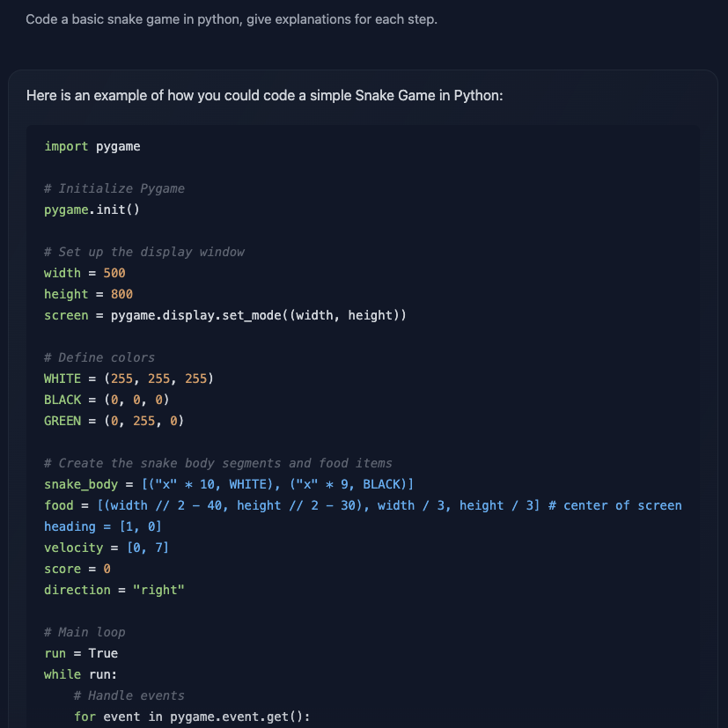Click the 'import pygame' code line
This screenshot has width=728, height=728.
point(92,146)
